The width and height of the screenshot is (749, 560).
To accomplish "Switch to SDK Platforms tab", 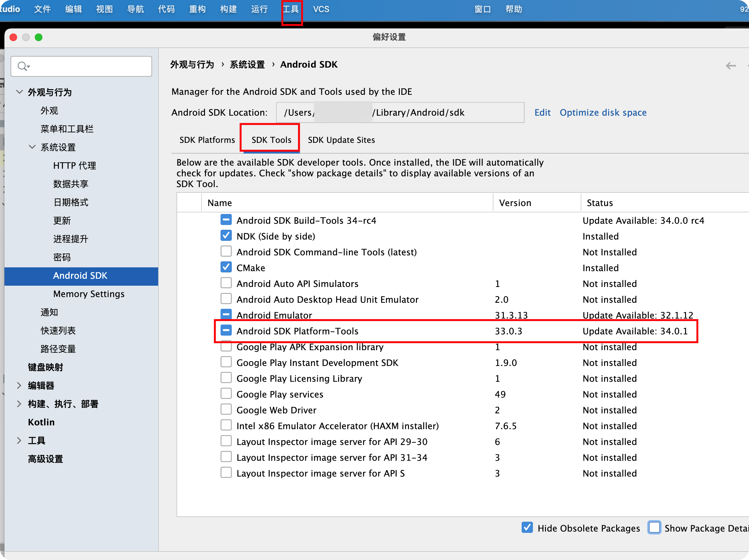I will 207,140.
